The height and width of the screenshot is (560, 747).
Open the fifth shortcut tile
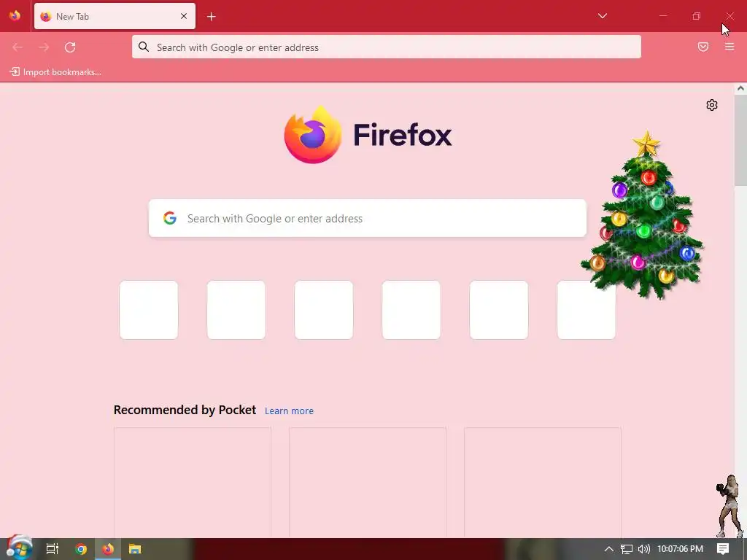click(499, 310)
